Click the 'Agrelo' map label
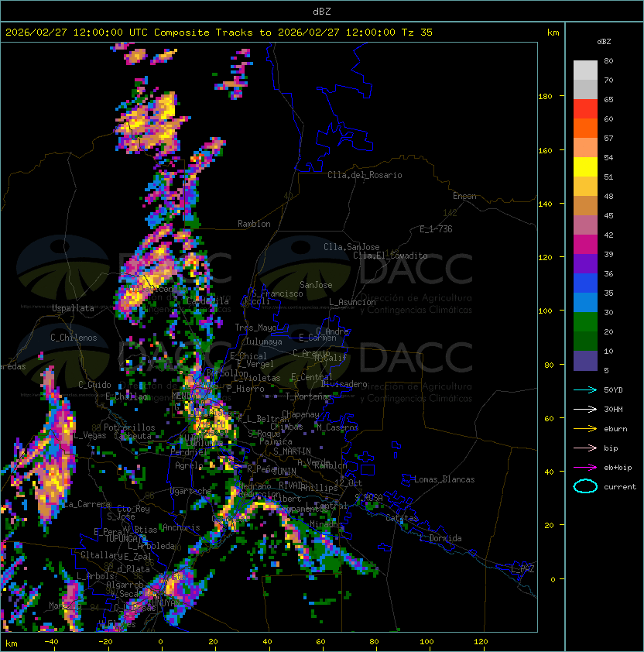 tap(189, 465)
